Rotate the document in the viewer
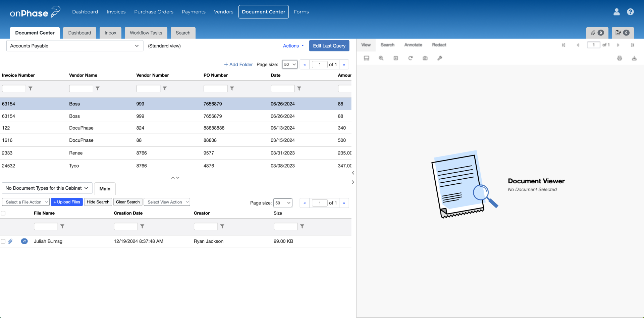Screen dimensions: 644x318 pyautogui.click(x=411, y=58)
